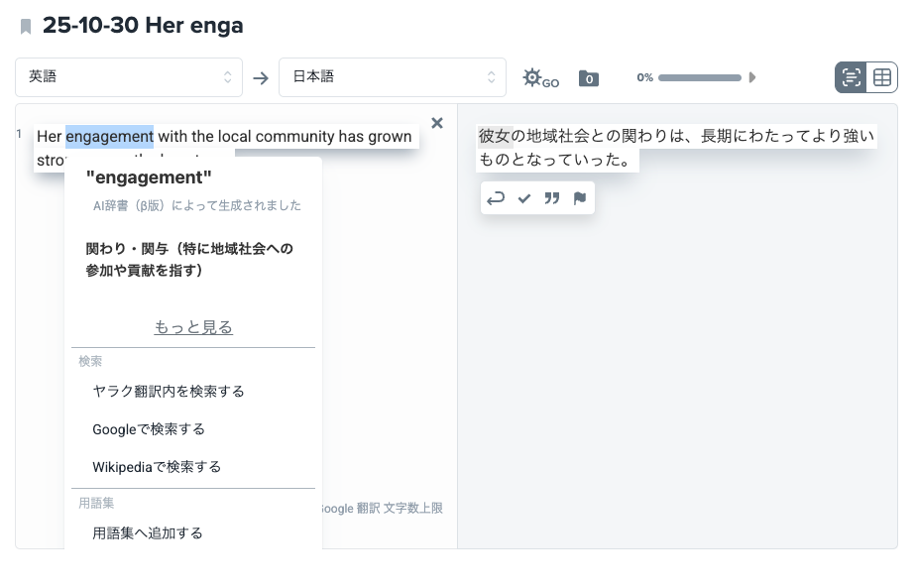Screen dimensions: 917x588
Task: Open the 日本語 target language dropdown
Action: pos(393,77)
